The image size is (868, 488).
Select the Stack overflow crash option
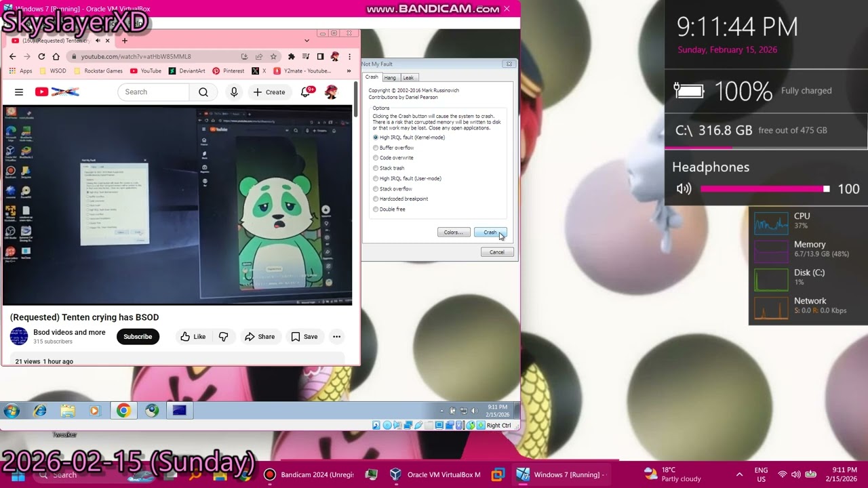(x=393, y=188)
